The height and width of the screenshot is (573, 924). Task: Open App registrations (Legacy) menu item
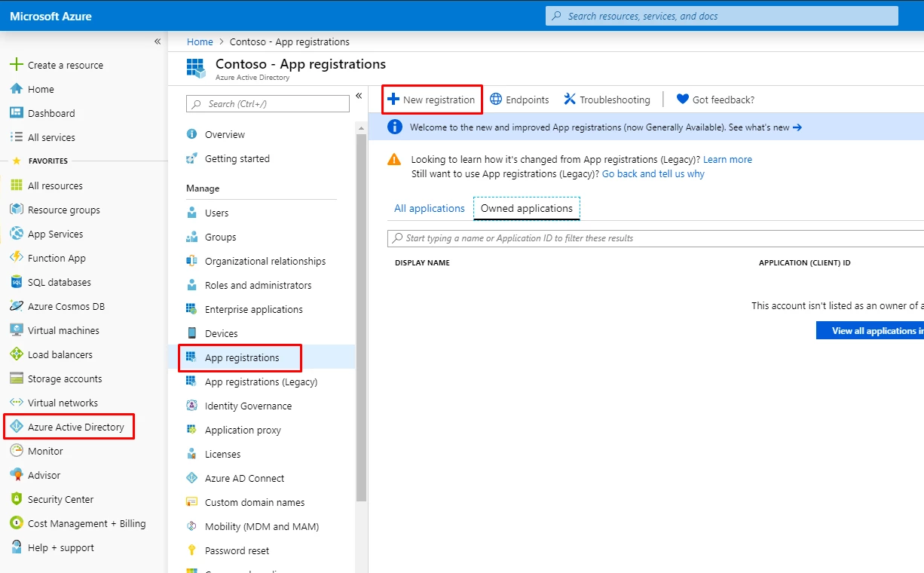(x=262, y=381)
